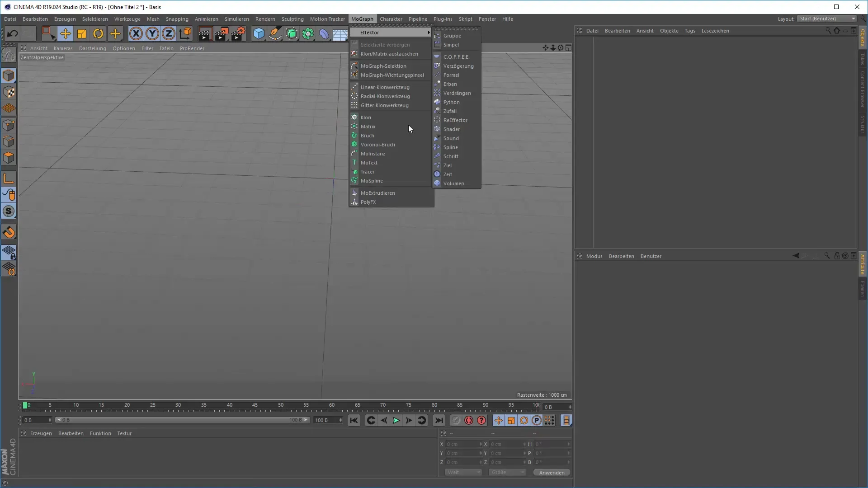Viewport: 868px width, 488px height.
Task: Switch to Polygons mode
Action: [x=9, y=158]
